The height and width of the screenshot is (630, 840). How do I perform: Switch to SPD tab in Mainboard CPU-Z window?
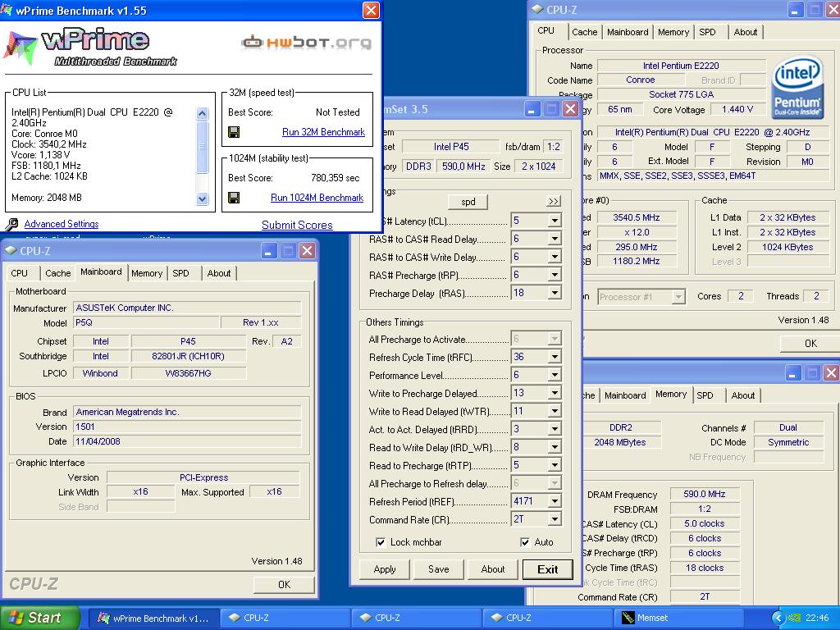point(181,273)
